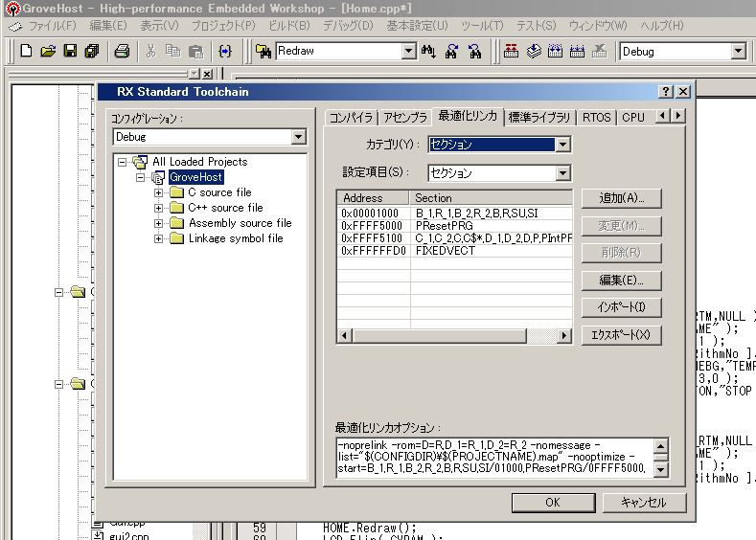This screenshot has height=540, width=756.
Task: Select All Loaded Projects item
Action: (200, 162)
